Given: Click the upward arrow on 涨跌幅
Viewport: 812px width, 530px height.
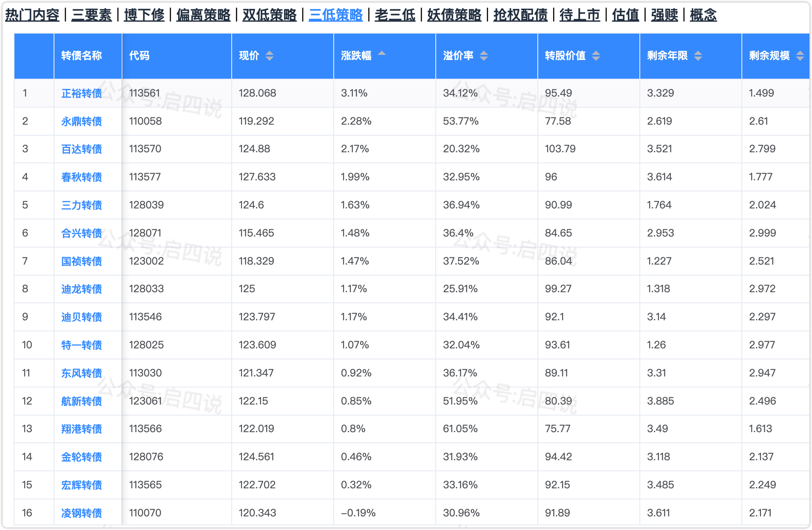Looking at the screenshot, I should pos(382,53).
